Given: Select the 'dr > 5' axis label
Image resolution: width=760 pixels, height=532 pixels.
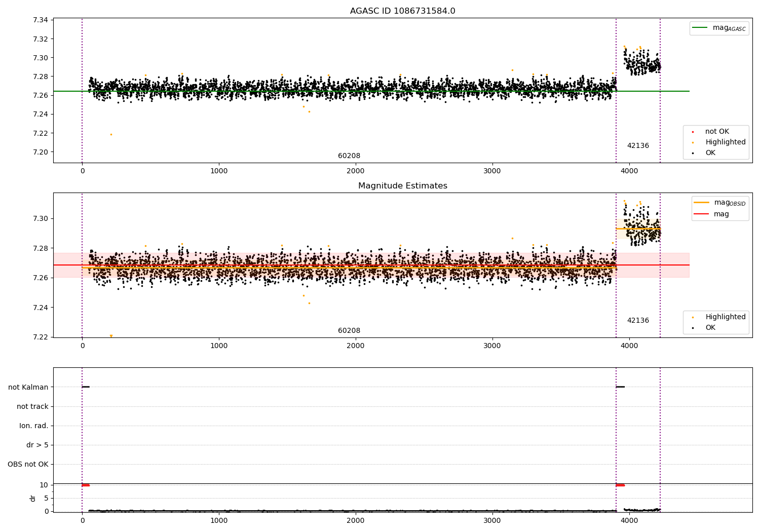Looking at the screenshot, I should [x=37, y=445].
